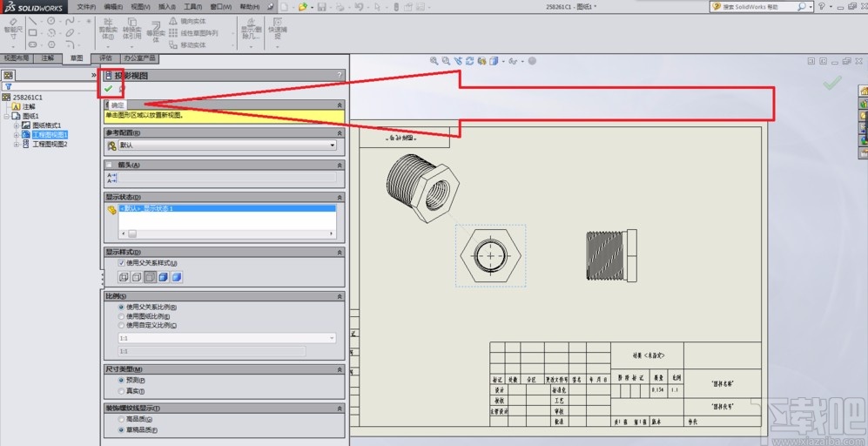Collapse the 装饰螺纹线显示 section
Viewport: 868px width, 446px height.
pos(340,409)
